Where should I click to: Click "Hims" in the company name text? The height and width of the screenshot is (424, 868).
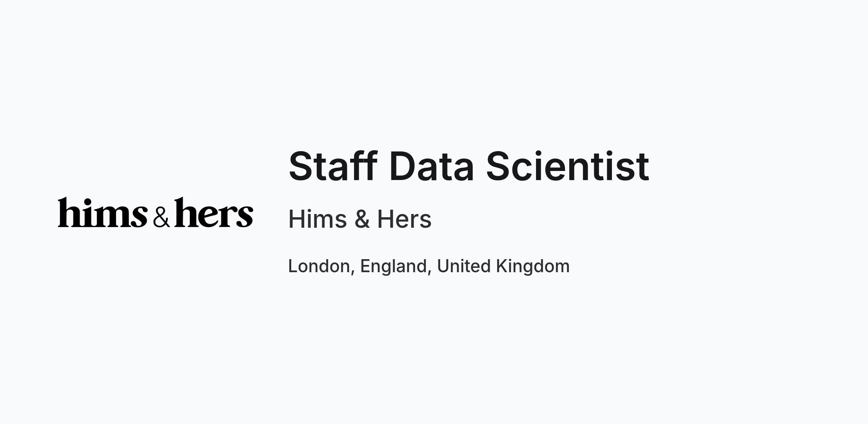[x=318, y=219]
